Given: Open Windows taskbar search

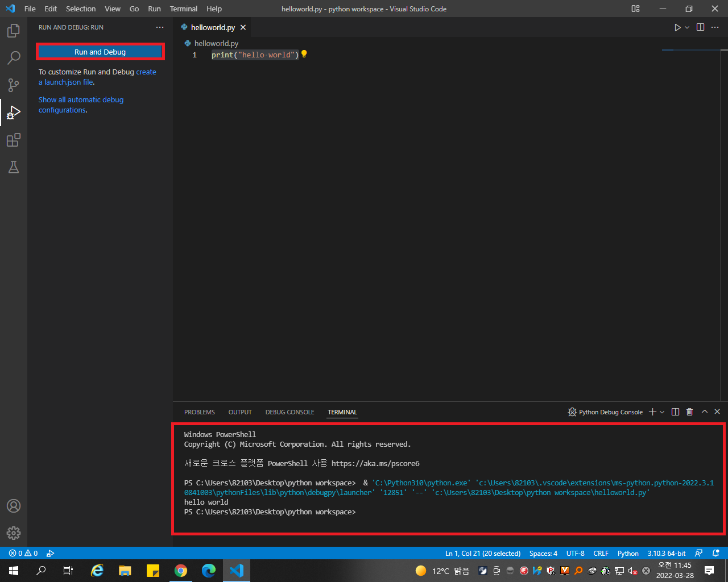Looking at the screenshot, I should pos(41,571).
